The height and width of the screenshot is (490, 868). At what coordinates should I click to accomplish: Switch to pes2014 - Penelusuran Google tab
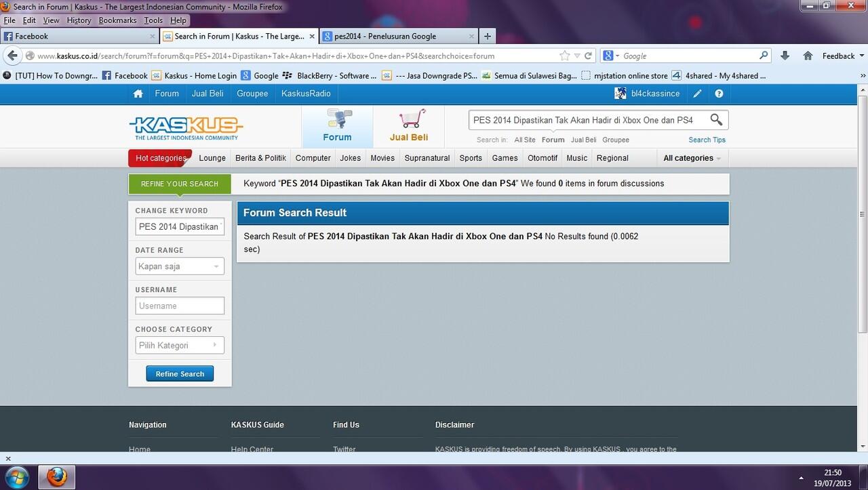(x=399, y=36)
